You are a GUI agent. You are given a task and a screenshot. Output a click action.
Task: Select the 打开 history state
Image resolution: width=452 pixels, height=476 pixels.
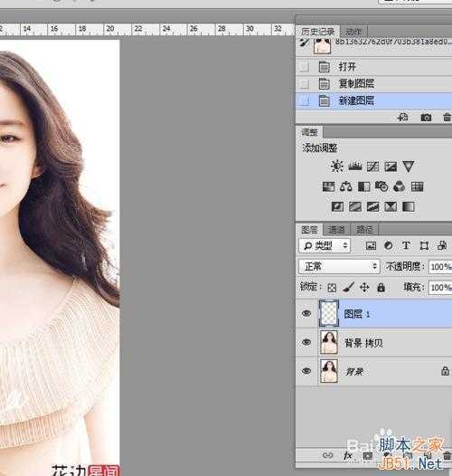pos(373,66)
